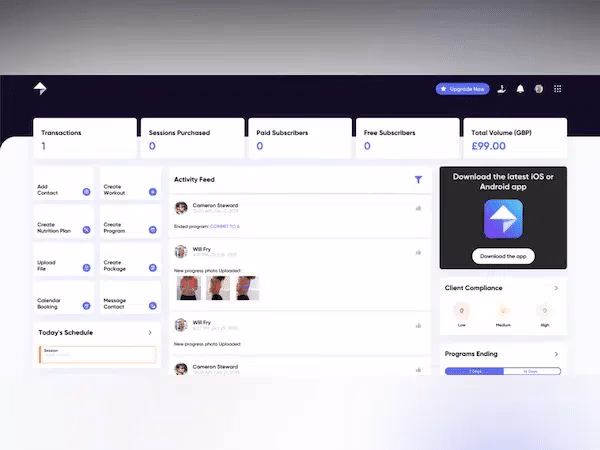Viewport: 600px width, 450px height.
Task: Click the Create Nutrition Plan icon
Action: tap(86, 229)
